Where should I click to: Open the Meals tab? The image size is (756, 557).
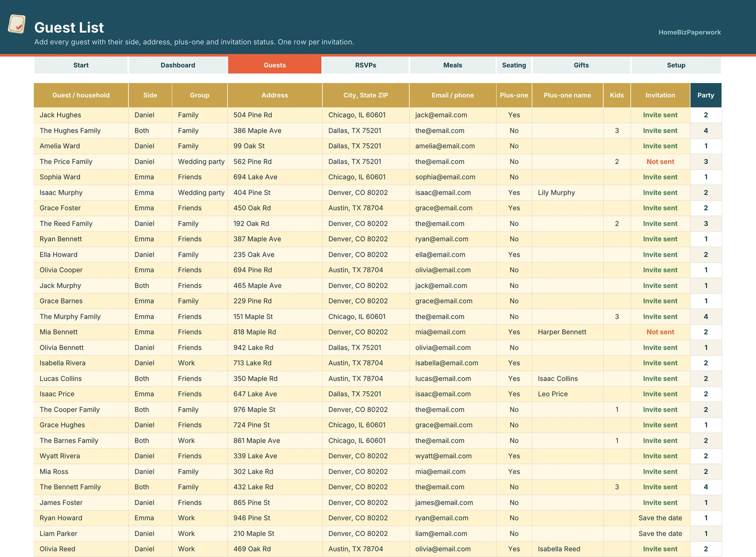tap(453, 65)
